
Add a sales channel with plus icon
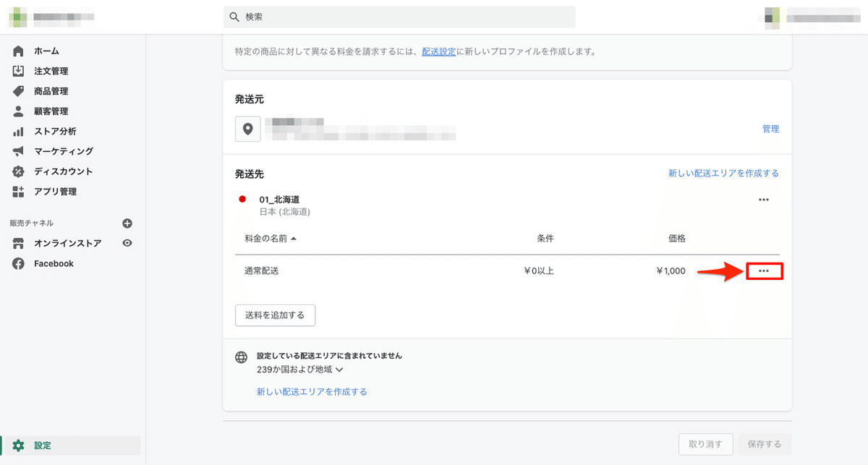[127, 223]
